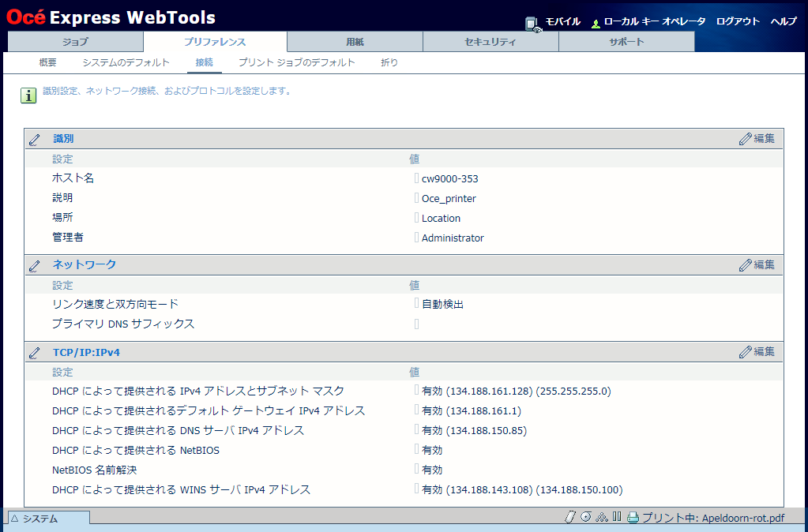Click WINS value 有効 (134.188.143.108) (134.188.150.100)
This screenshot has width=808, height=532.
click(x=522, y=489)
